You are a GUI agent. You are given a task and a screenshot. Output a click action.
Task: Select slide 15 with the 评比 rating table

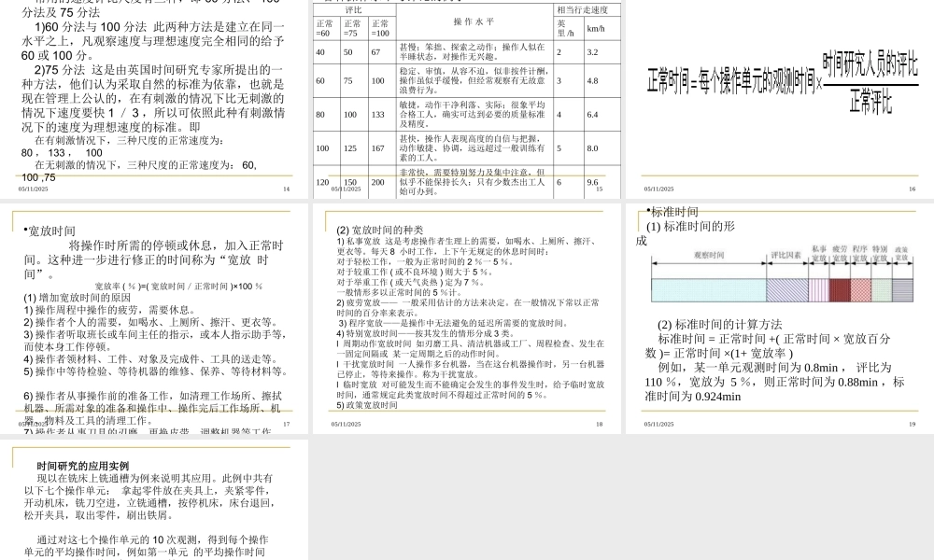467,99
